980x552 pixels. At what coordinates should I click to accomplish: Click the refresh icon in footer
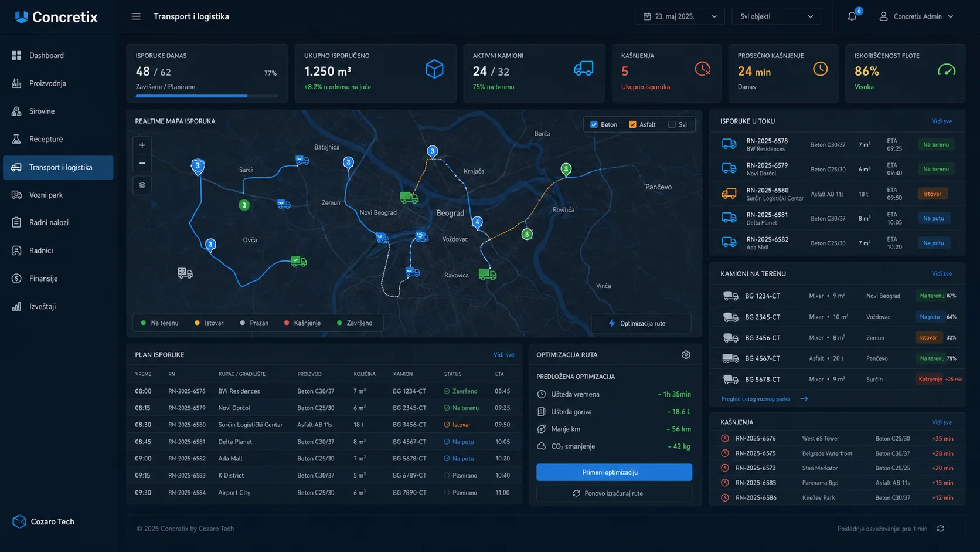(x=940, y=529)
